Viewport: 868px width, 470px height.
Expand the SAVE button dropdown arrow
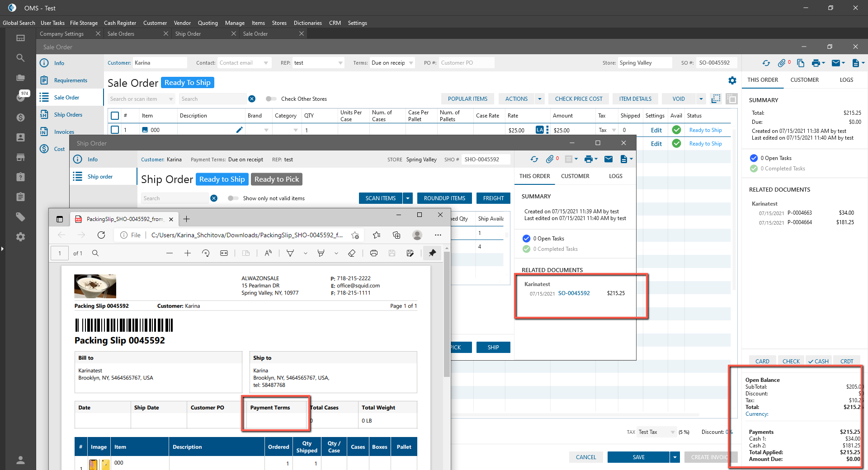tap(675, 457)
